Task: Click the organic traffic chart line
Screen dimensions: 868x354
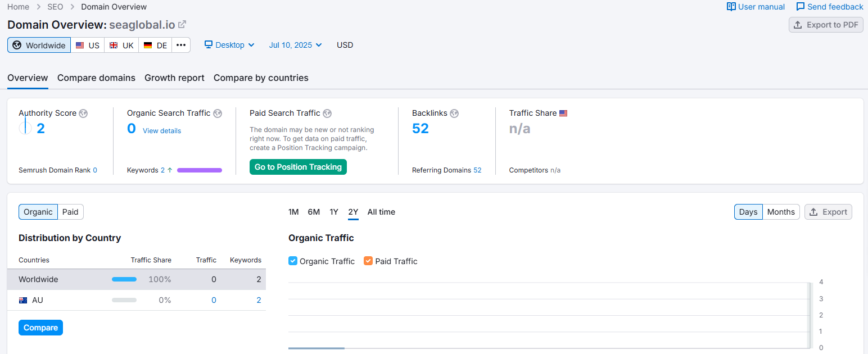Action: pyautogui.click(x=316, y=348)
